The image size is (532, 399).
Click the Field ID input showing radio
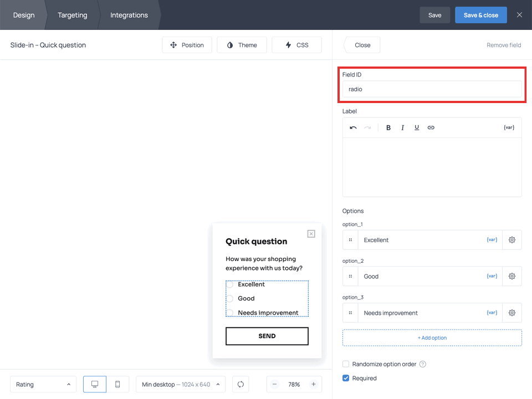(x=432, y=89)
